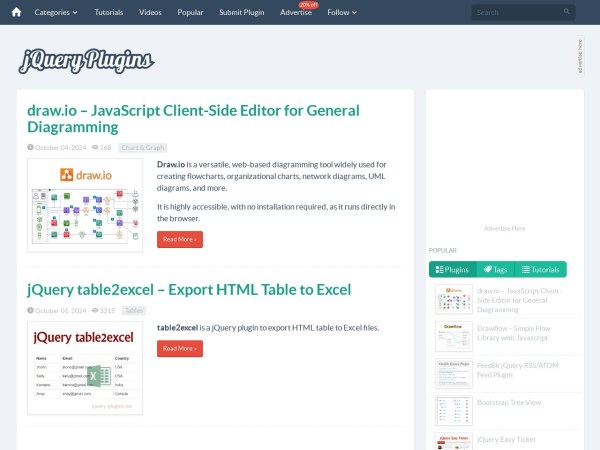This screenshot has height=450, width=600.
Task: Switch to the Tags tab
Action: coord(494,270)
